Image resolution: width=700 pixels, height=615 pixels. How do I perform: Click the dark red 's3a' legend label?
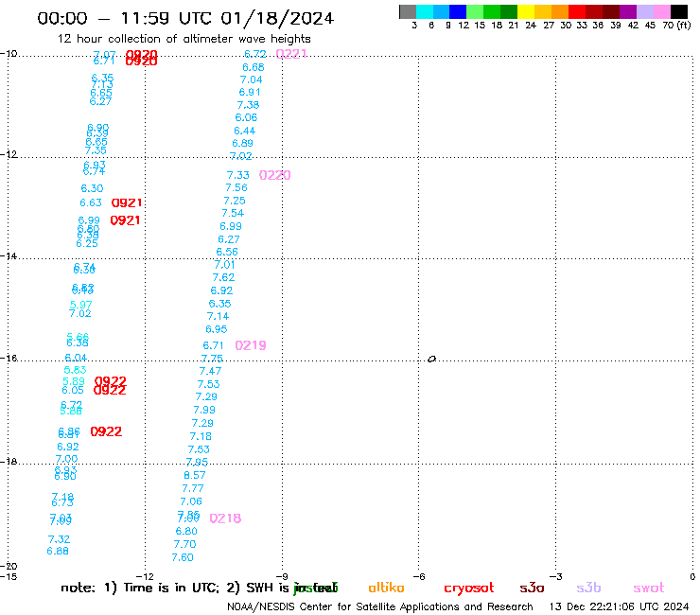pos(532,588)
